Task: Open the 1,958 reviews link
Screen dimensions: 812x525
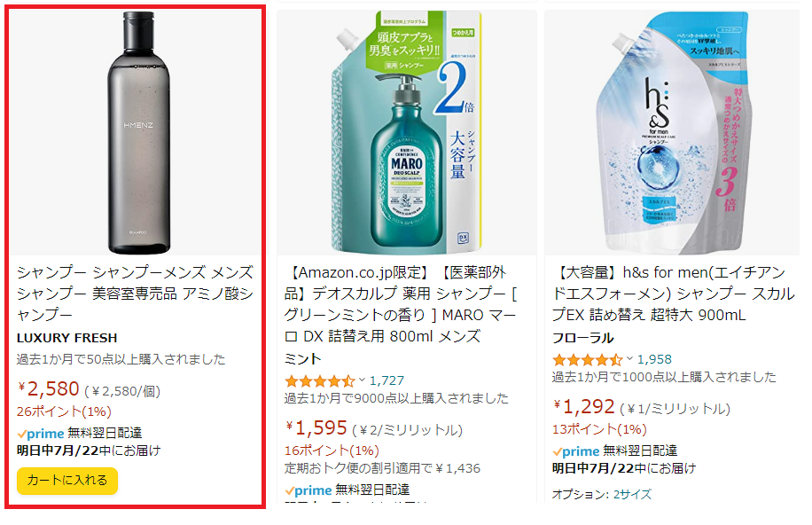Action: click(654, 359)
